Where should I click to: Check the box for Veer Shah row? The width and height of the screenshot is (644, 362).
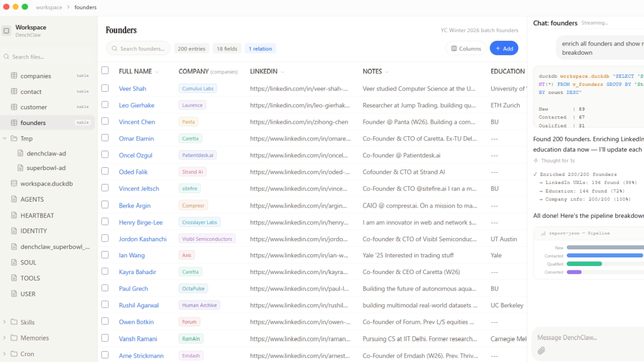[105, 88]
